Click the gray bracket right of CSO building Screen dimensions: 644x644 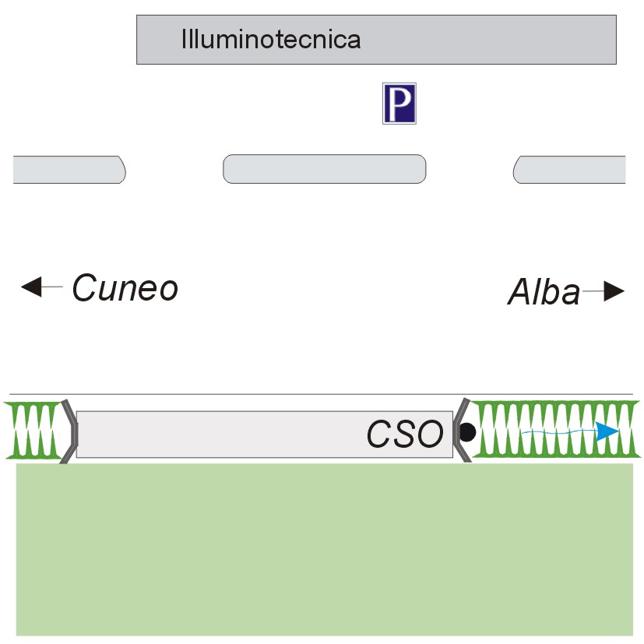tap(462, 430)
